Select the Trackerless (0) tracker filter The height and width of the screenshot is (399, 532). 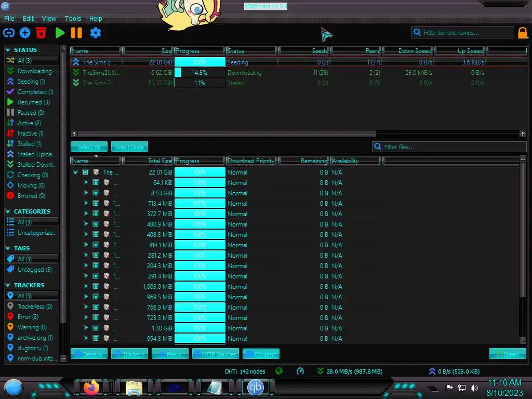pyautogui.click(x=31, y=307)
